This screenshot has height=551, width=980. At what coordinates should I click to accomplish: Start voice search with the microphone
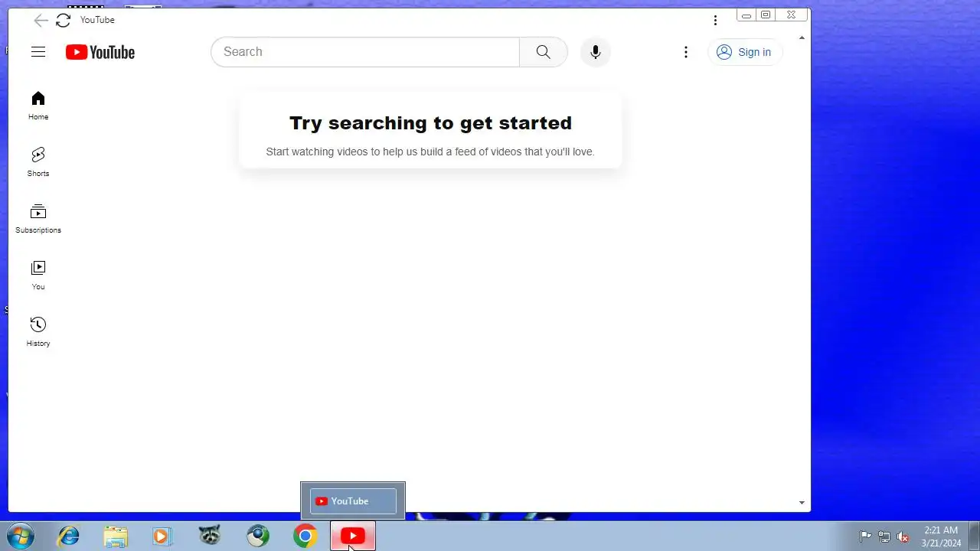596,52
